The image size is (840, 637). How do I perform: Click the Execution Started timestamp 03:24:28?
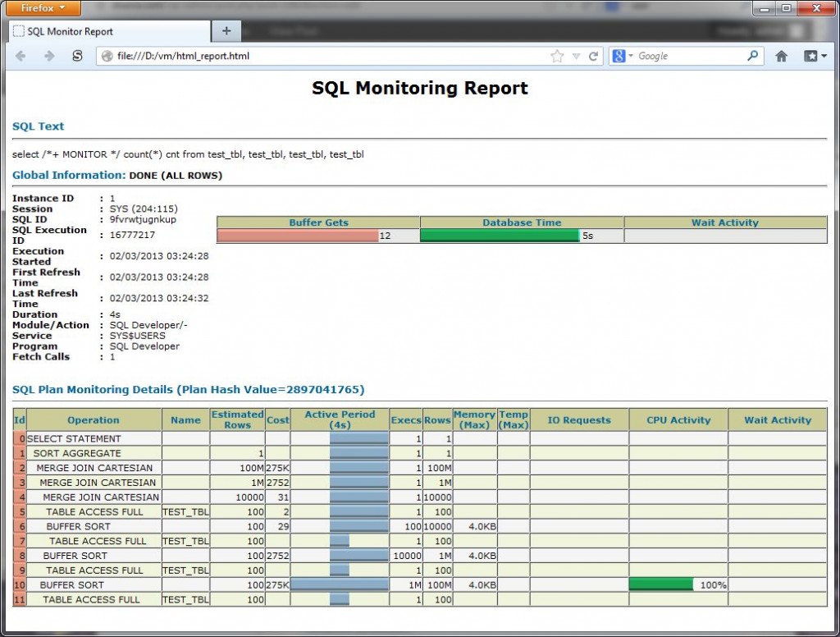point(159,256)
